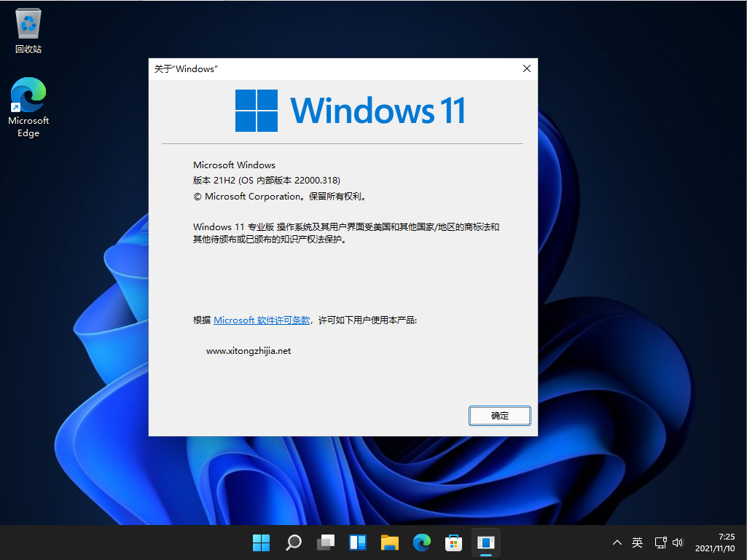Open the volume control from the system tray

tap(678, 543)
